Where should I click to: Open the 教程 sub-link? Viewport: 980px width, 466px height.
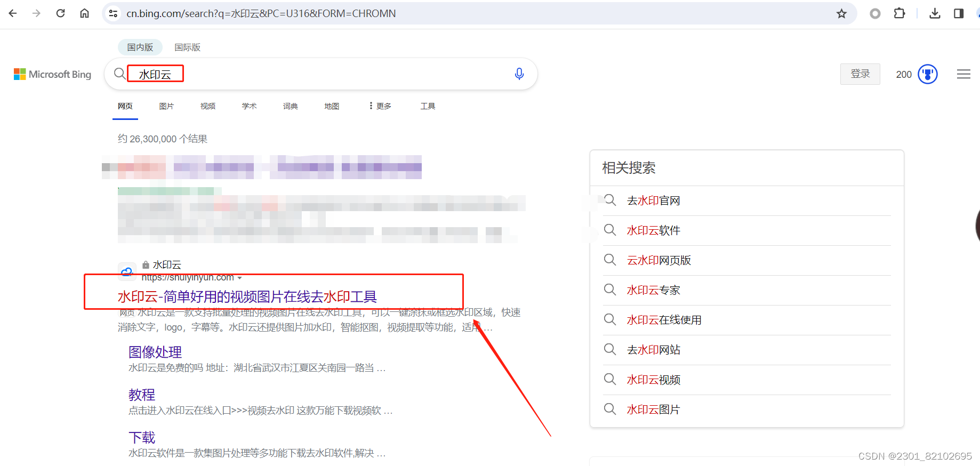(142, 395)
